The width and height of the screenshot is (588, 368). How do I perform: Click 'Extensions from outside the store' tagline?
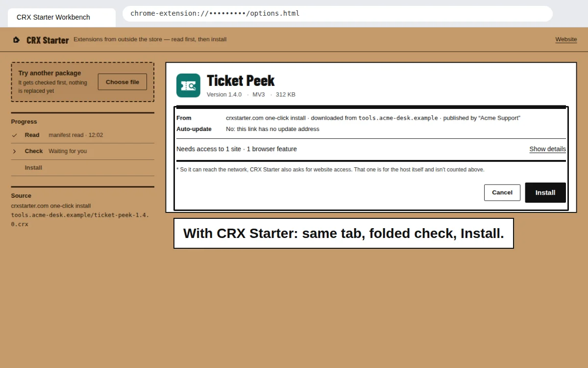tap(150, 39)
